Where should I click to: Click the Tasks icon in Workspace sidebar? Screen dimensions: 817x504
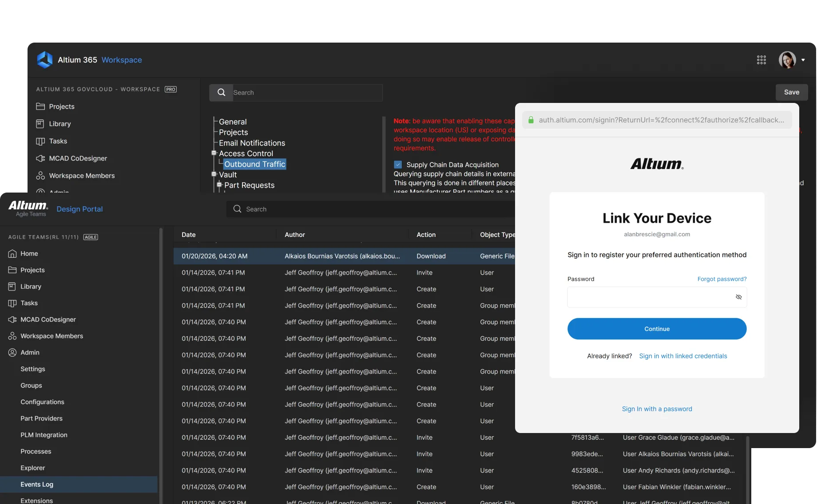pos(40,141)
